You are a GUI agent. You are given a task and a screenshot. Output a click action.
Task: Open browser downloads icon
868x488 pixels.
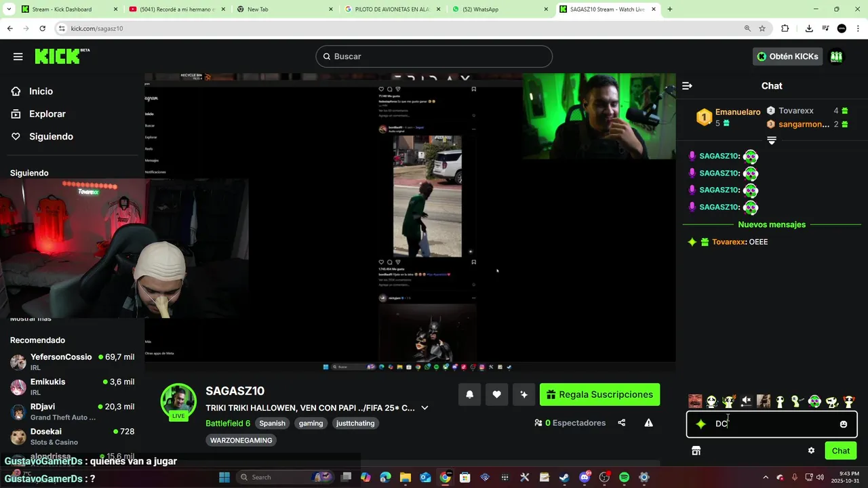809,28
